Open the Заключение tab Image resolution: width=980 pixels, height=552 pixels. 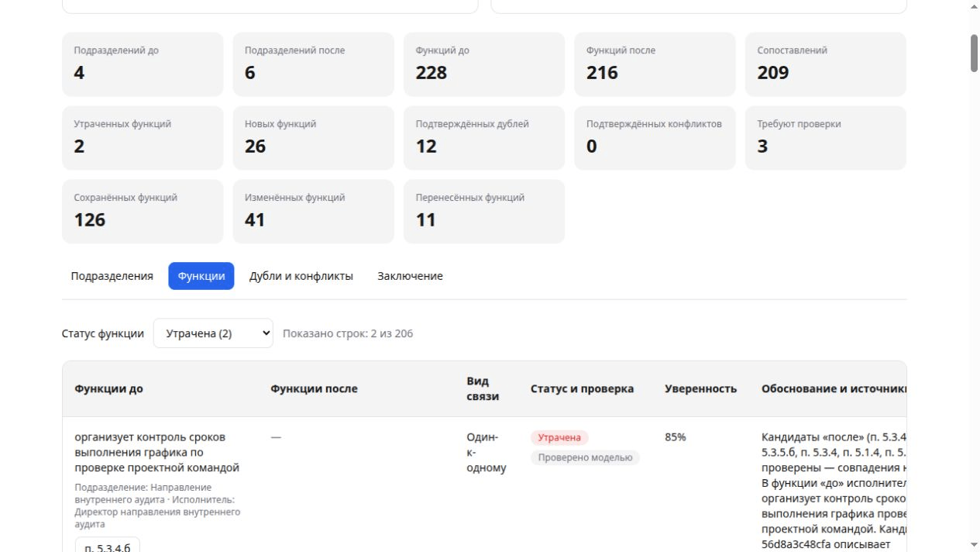click(410, 276)
